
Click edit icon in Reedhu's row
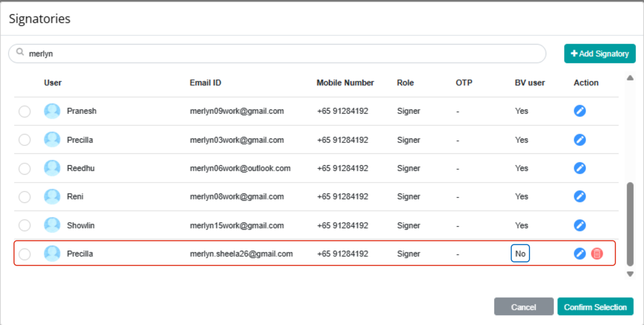580,168
